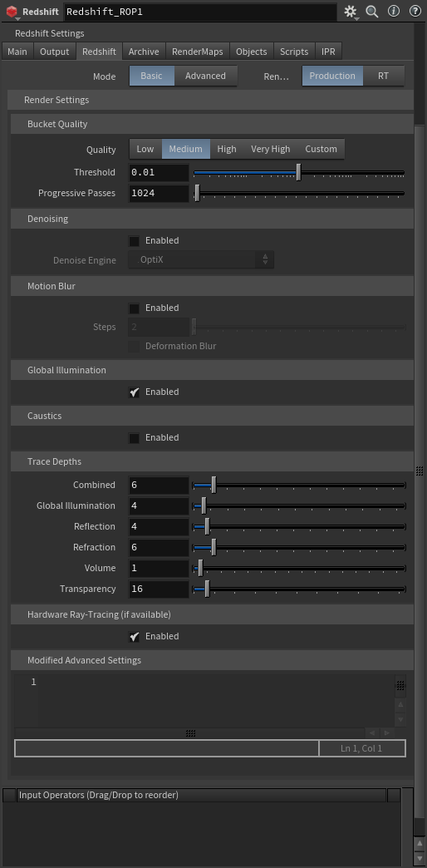Open the RenderMaps tab
The height and width of the screenshot is (868, 427).
(x=198, y=52)
